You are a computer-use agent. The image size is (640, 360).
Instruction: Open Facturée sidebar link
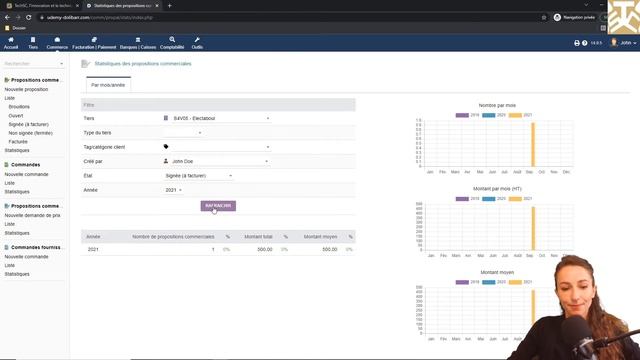[x=18, y=142]
